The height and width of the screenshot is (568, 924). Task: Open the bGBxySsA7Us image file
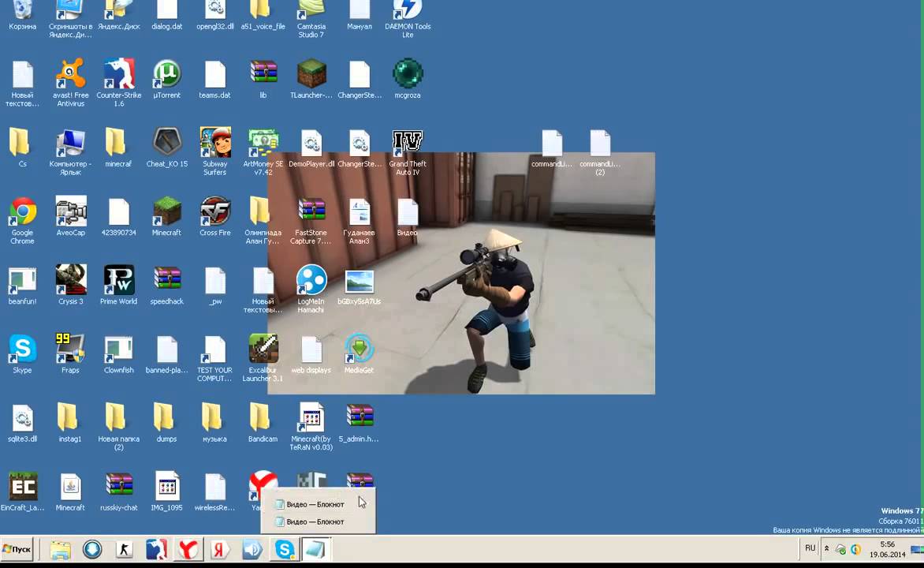[x=359, y=282]
